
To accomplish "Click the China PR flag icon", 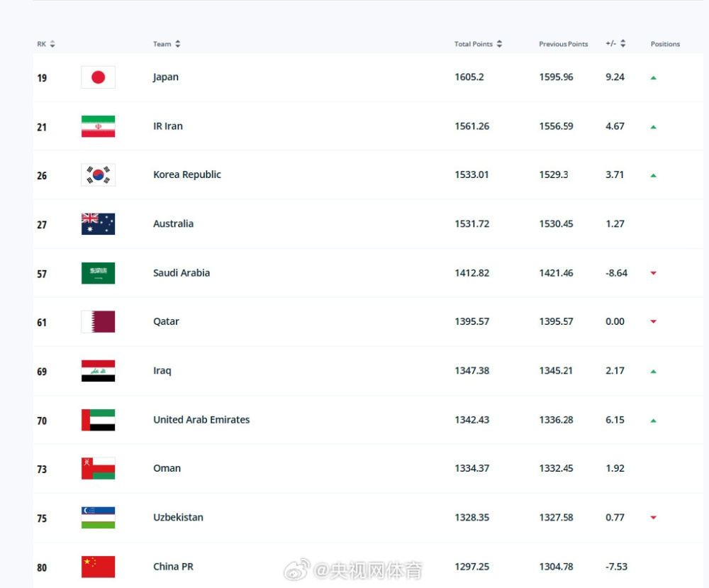I will [x=98, y=567].
